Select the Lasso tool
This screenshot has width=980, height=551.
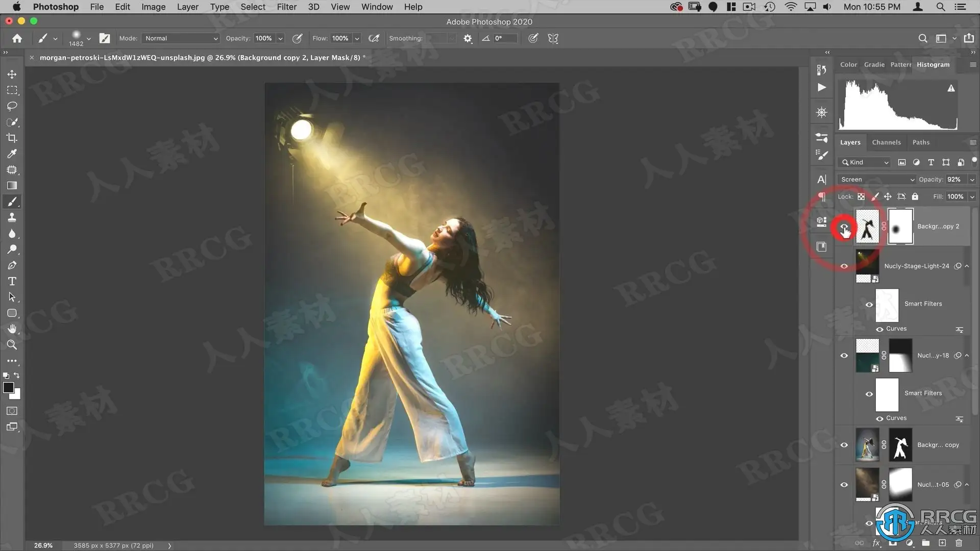pyautogui.click(x=12, y=106)
